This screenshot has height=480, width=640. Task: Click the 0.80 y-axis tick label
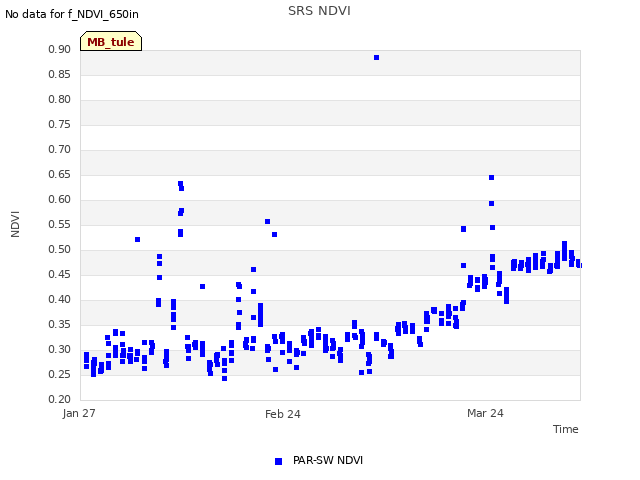(x=60, y=99)
